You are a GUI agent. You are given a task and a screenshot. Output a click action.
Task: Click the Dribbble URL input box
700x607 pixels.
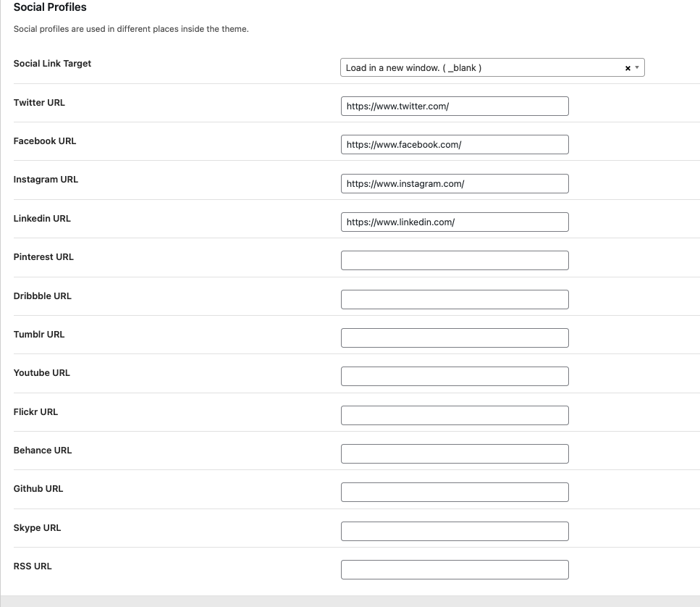[455, 300]
